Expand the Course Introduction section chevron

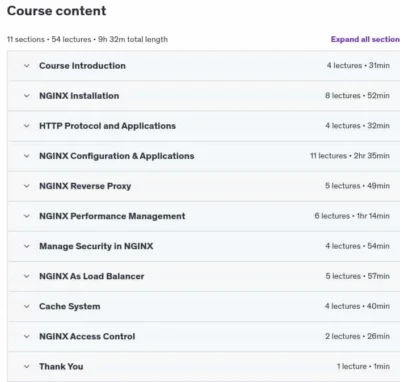[x=27, y=66]
